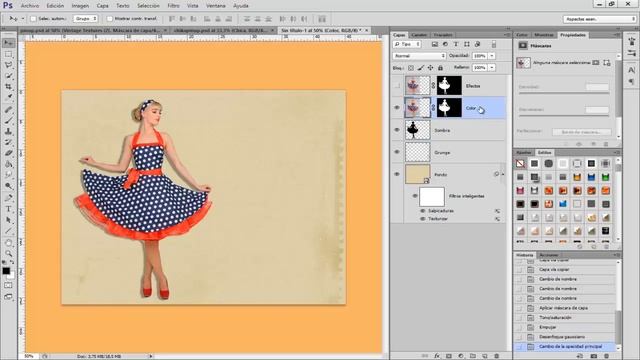Select the Move tool in the toolbox
Image resolution: width=640 pixels, height=360 pixels.
click(x=8, y=43)
